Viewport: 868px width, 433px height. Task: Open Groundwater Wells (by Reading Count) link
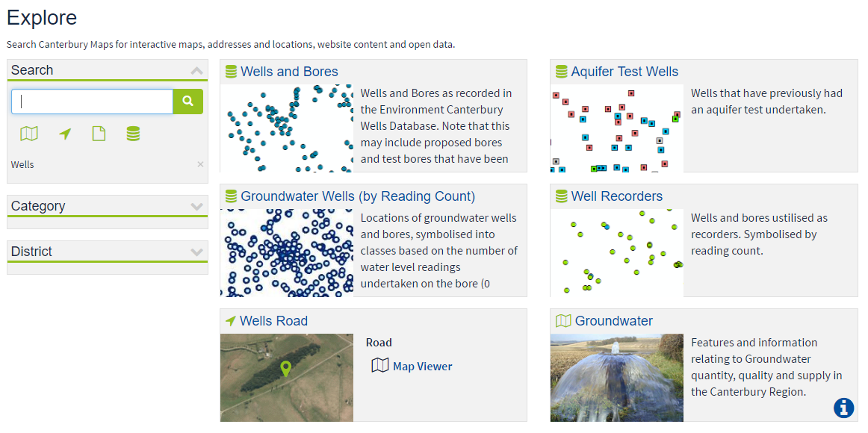(358, 196)
